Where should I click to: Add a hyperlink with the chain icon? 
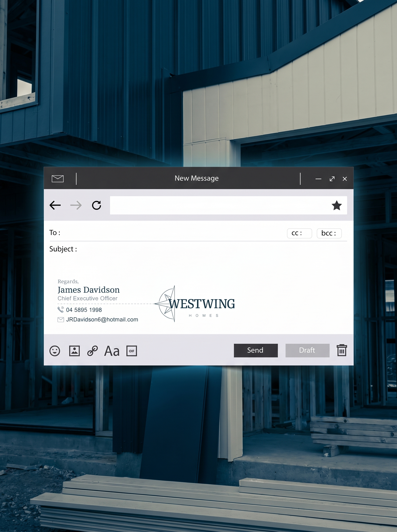point(93,351)
